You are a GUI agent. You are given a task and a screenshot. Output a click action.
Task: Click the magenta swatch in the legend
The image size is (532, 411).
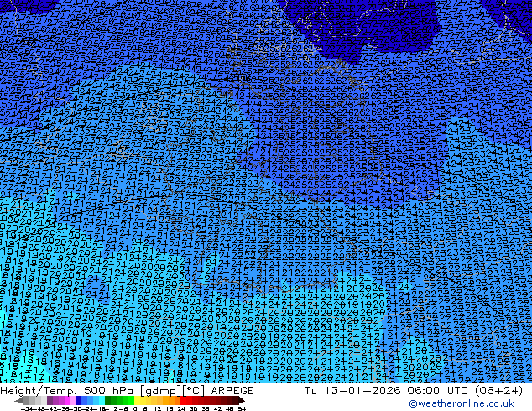[x=67, y=400]
